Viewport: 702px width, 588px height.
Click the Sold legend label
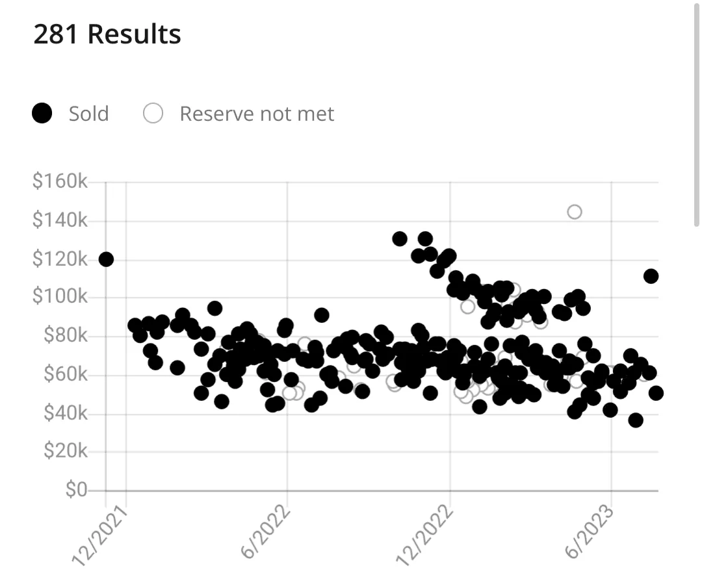[88, 114]
